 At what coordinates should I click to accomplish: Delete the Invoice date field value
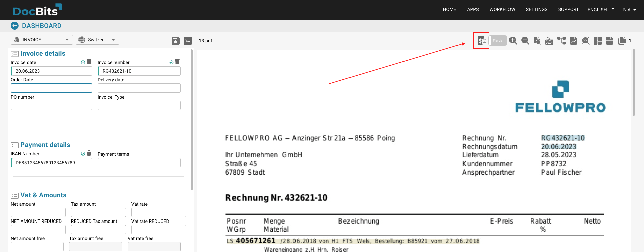[x=89, y=62]
